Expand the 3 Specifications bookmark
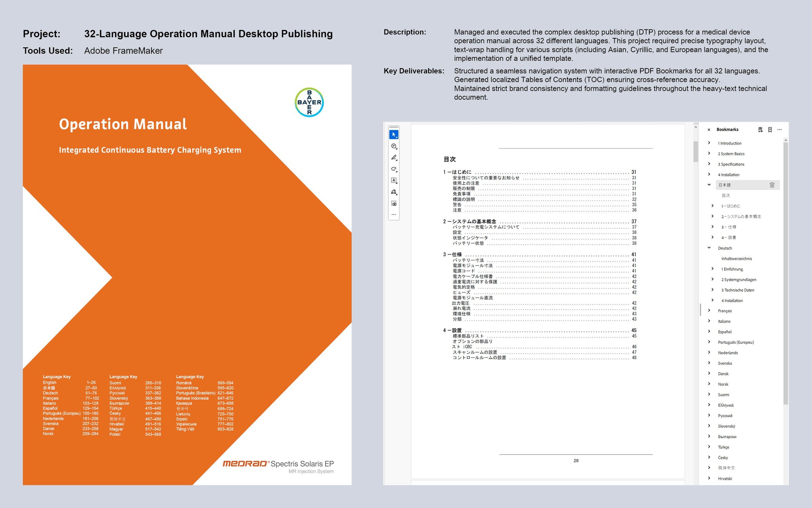The width and height of the screenshot is (812, 508). pyautogui.click(x=709, y=164)
